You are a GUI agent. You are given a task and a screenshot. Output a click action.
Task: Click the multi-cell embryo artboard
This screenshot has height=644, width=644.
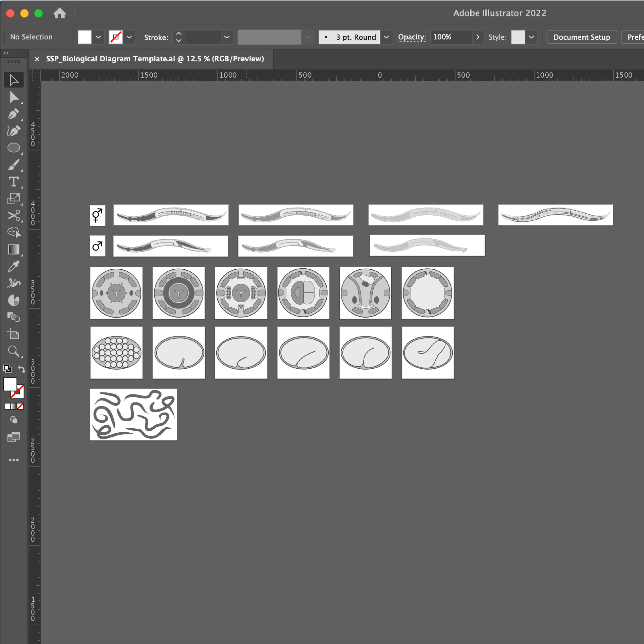[x=116, y=353]
